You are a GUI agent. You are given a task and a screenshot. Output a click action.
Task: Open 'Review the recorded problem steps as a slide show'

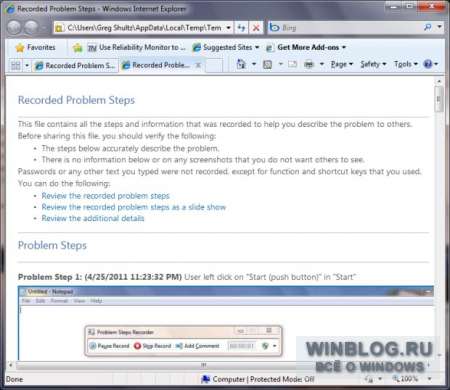coord(134,207)
